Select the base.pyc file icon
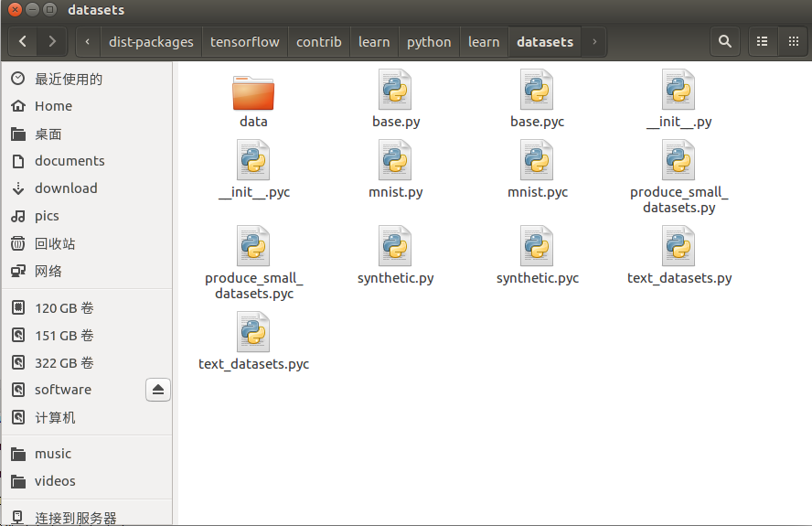The height and width of the screenshot is (526, 812). click(x=537, y=90)
